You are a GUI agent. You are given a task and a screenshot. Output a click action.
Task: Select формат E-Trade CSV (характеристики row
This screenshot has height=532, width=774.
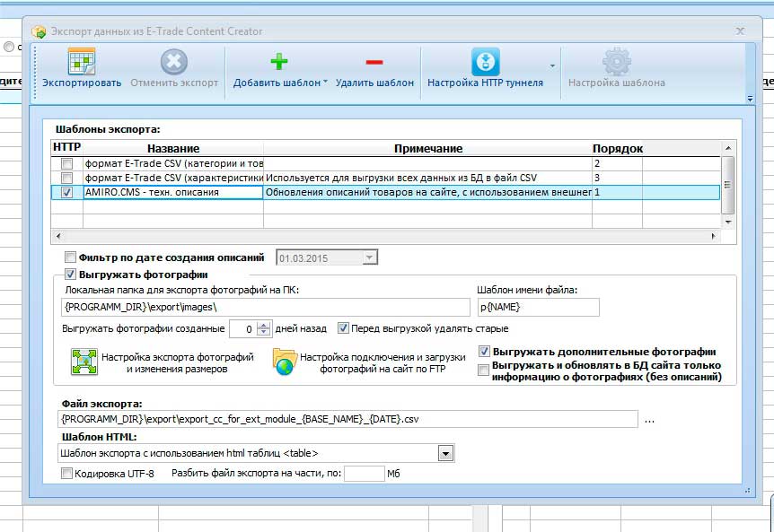coord(173,178)
